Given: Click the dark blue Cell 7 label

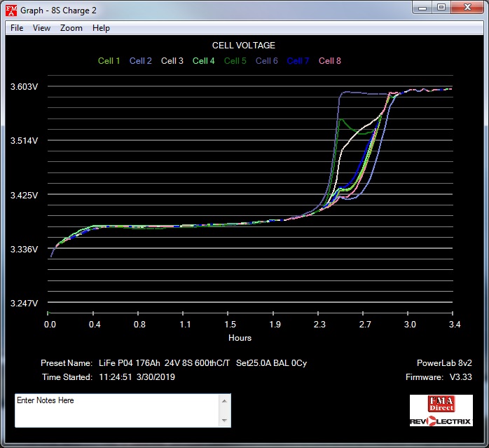Looking at the screenshot, I should coord(298,61).
